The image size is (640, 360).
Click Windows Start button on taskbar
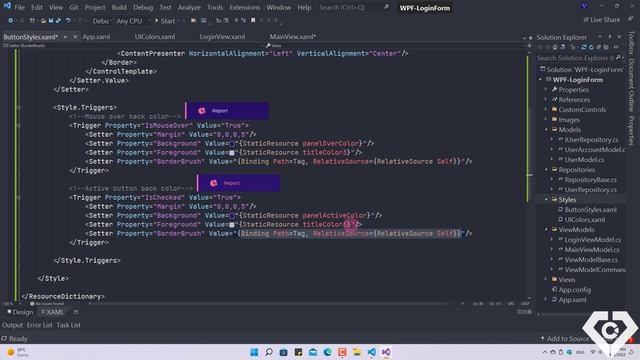pyautogui.click(x=254, y=352)
